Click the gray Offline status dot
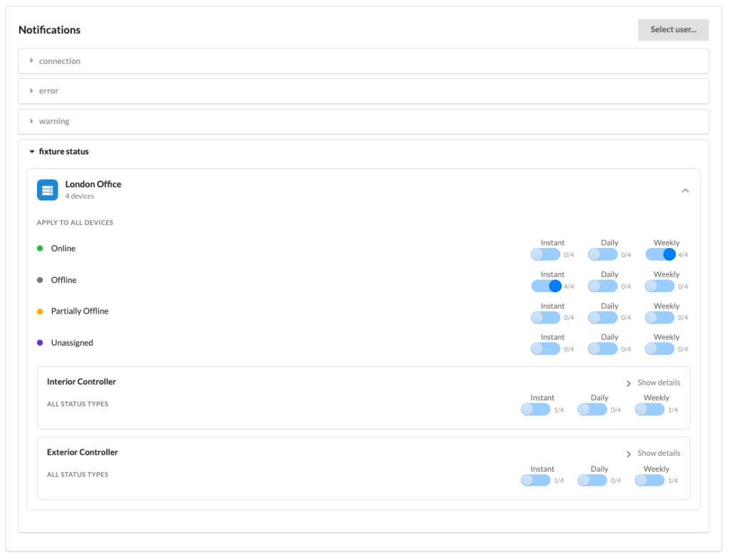This screenshot has width=730, height=560. coord(40,280)
